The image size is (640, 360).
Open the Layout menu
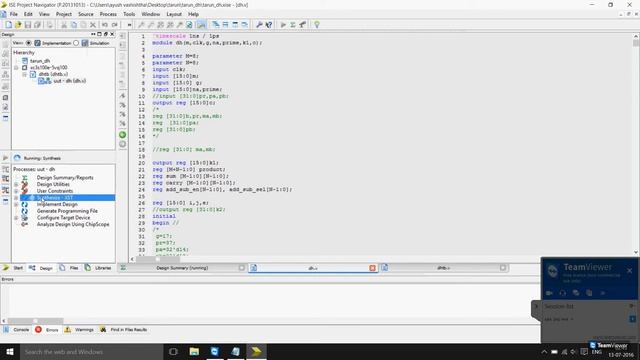coord(174,14)
